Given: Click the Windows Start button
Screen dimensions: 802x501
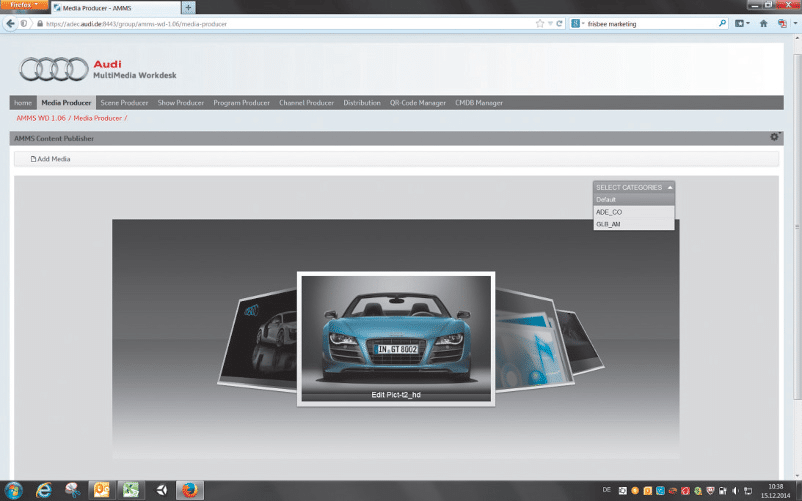Looking at the screenshot, I should click(x=13, y=490).
